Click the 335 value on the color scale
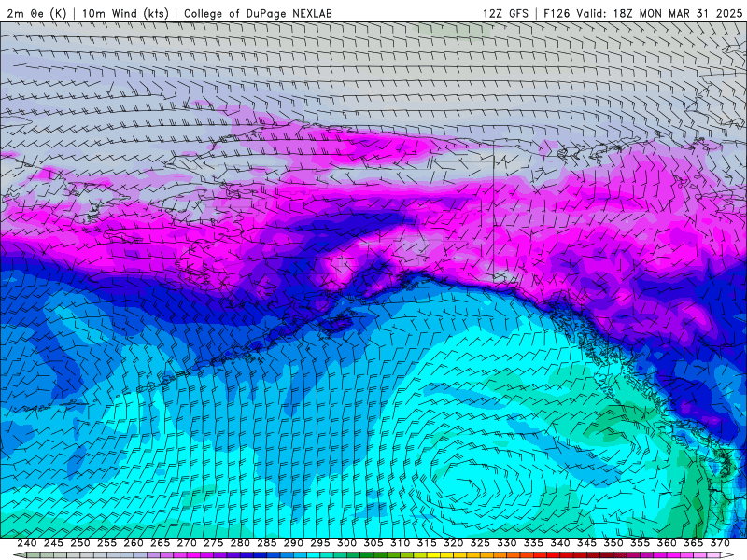Screen dimensions: 747x560 (534, 543)
